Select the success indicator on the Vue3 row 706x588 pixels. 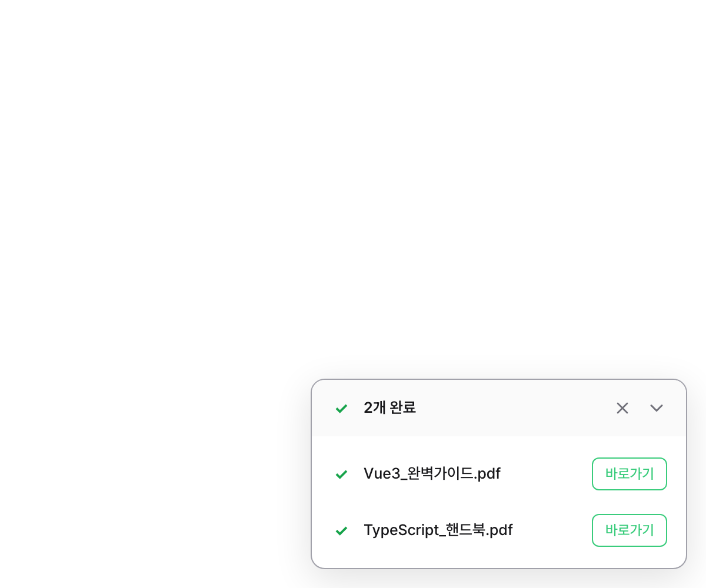[341, 474]
